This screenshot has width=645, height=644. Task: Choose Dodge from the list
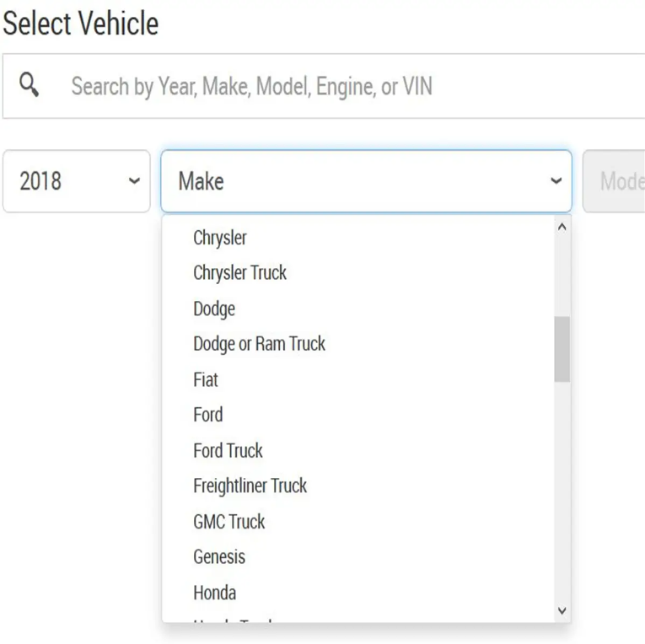(x=214, y=309)
